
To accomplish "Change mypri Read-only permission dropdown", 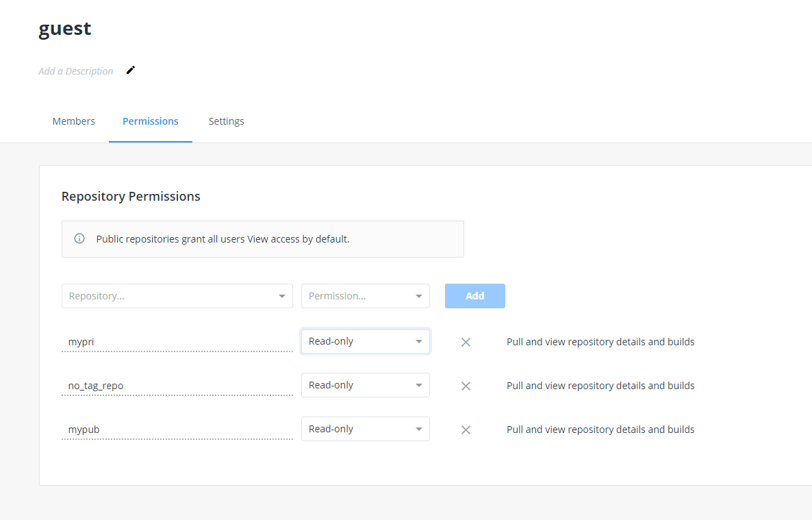I will coord(365,341).
